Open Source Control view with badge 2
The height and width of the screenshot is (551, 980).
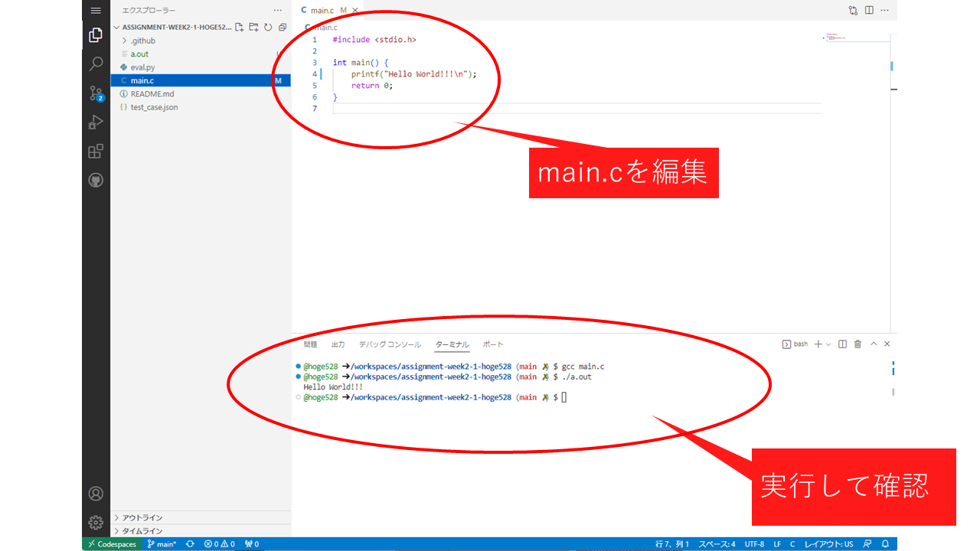pos(96,93)
